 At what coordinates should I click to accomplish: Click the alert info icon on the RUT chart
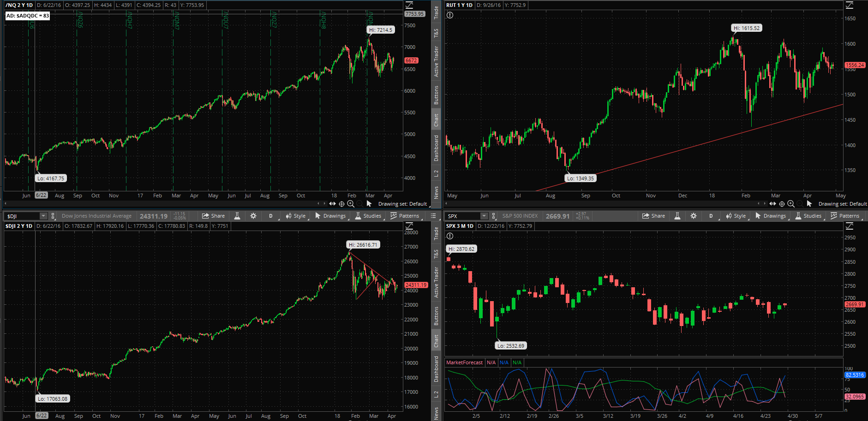point(450,15)
